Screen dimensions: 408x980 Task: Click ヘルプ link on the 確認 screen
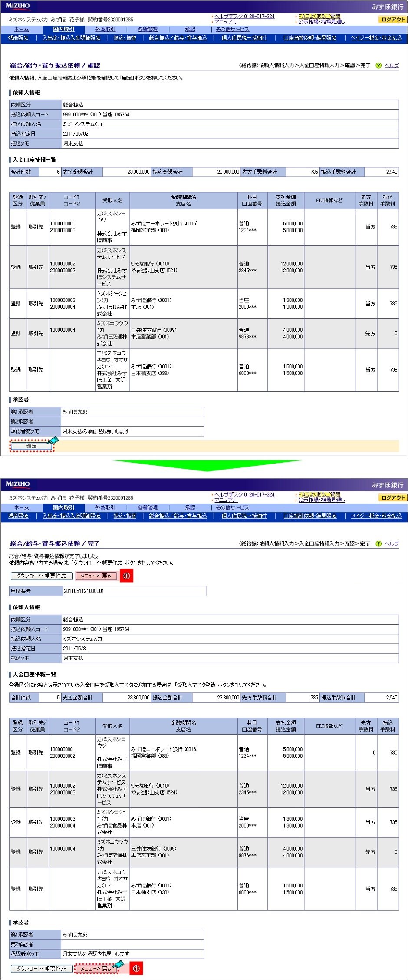(x=392, y=66)
